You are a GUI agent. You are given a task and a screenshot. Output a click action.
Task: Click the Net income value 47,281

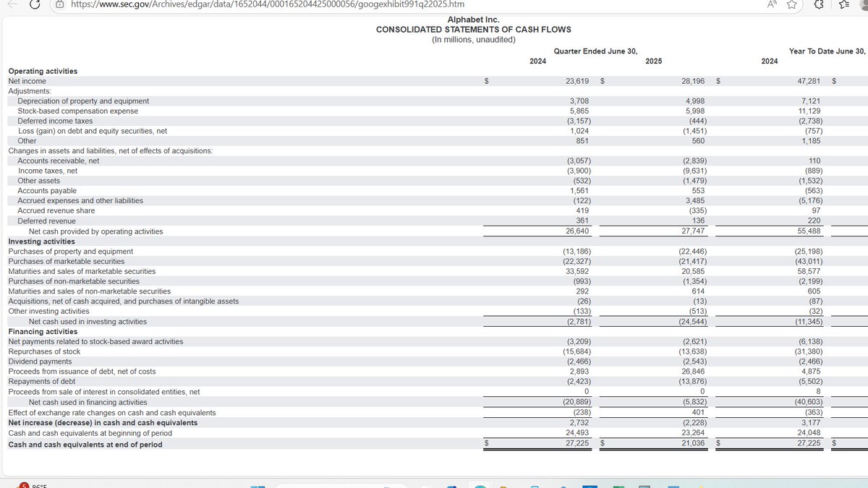pos(808,81)
